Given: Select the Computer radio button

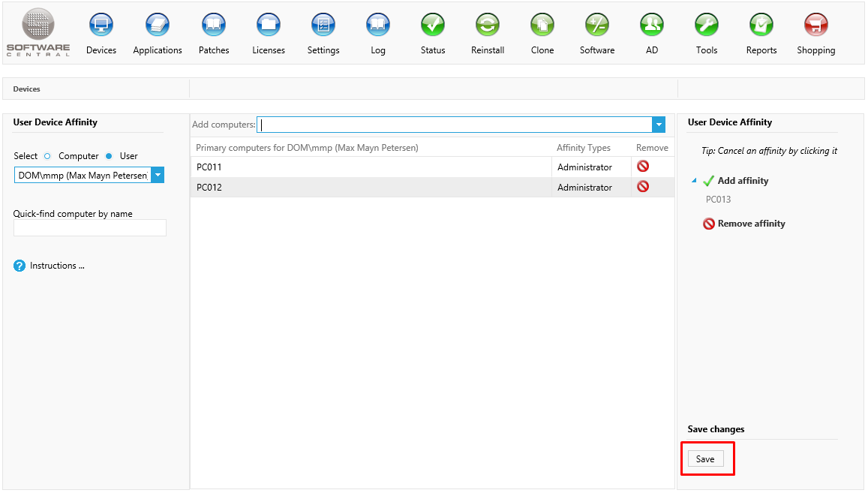Looking at the screenshot, I should tap(47, 156).
